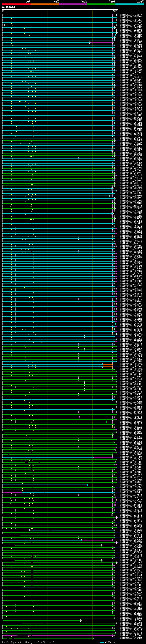Screen dimensions: 146x644
Task: Select hit label UniRef100_B6HQX5
Action: pos(131,259)
